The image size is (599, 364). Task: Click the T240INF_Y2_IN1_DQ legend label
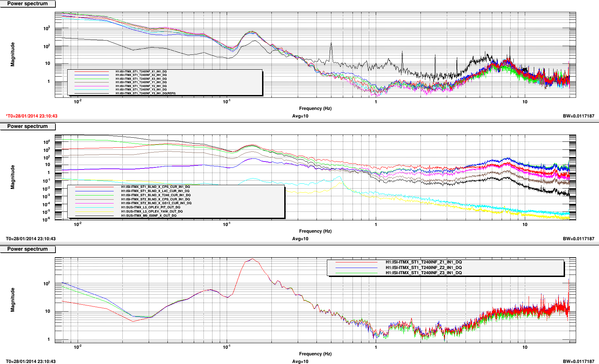click(x=141, y=86)
